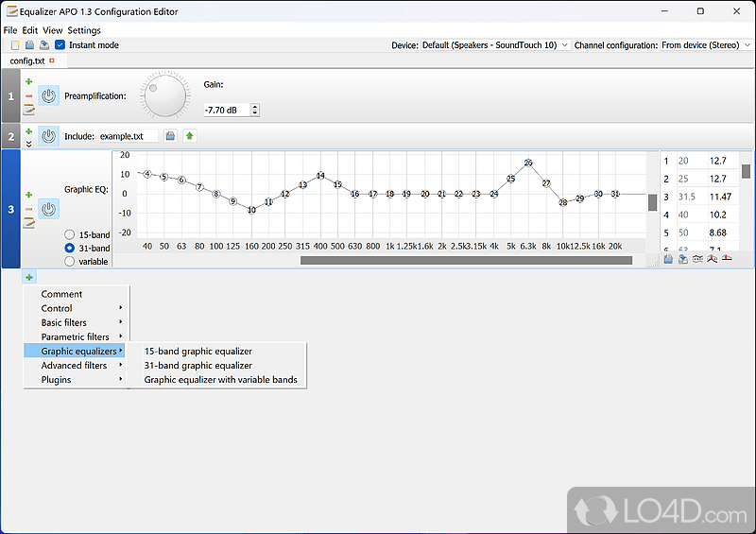Remove the Graphic EQ filter with its red minus

click(x=29, y=209)
